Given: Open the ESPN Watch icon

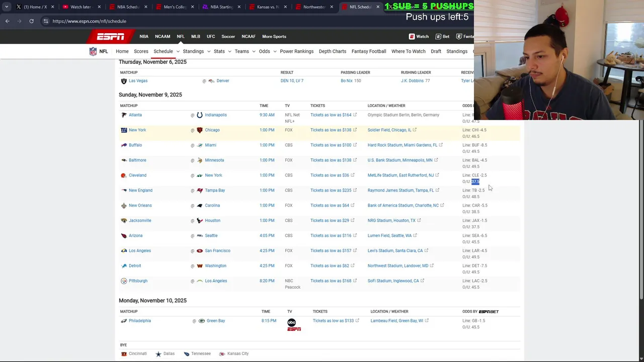Looking at the screenshot, I should (x=412, y=36).
